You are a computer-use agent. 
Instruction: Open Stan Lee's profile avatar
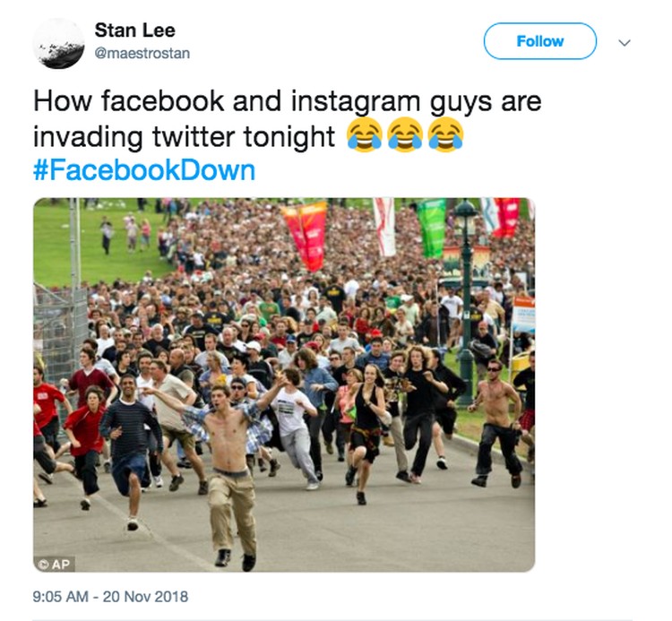(59, 43)
